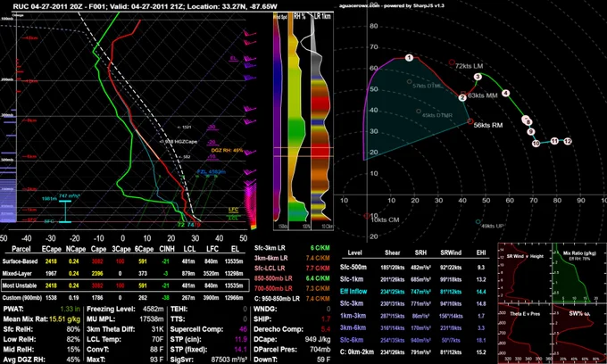This screenshot has height=364, width=607.
Task: Open the SW% mini chart
Action: [x=579, y=334]
